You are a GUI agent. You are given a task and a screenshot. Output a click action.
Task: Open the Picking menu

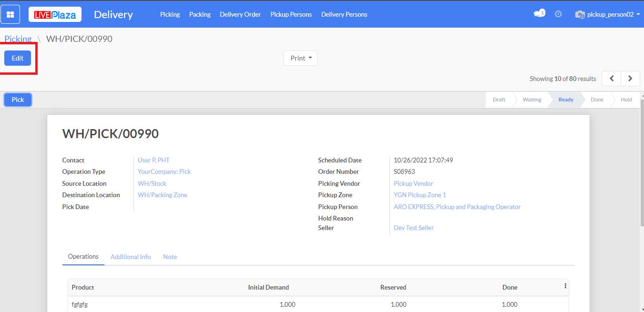pos(170,14)
